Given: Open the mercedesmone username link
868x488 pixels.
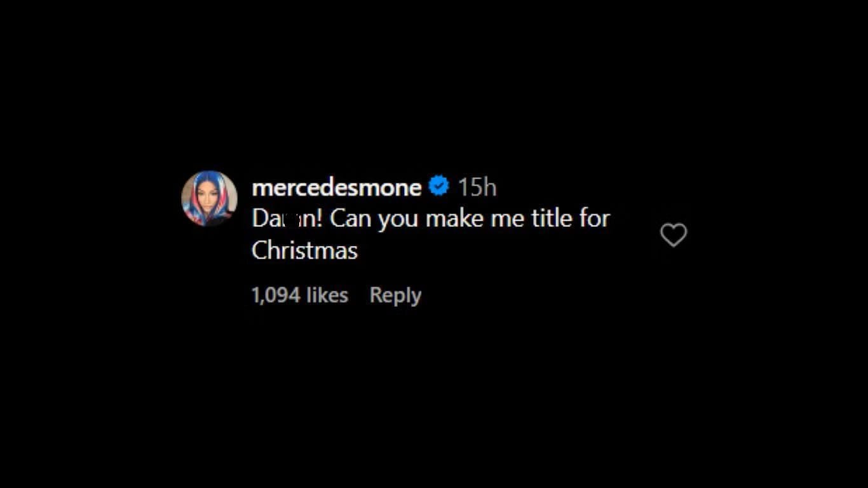Looking at the screenshot, I should coord(336,187).
